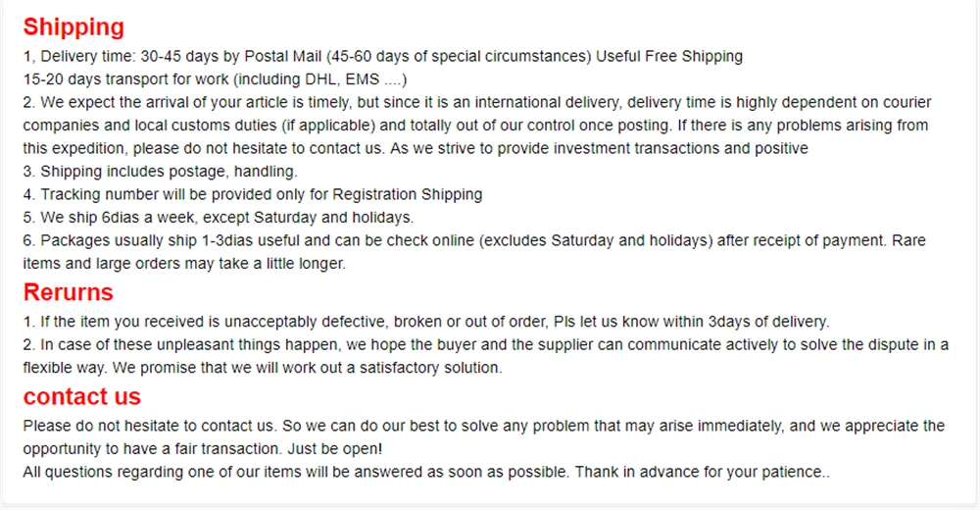Click the 15-20 days transport for work line

(x=215, y=79)
